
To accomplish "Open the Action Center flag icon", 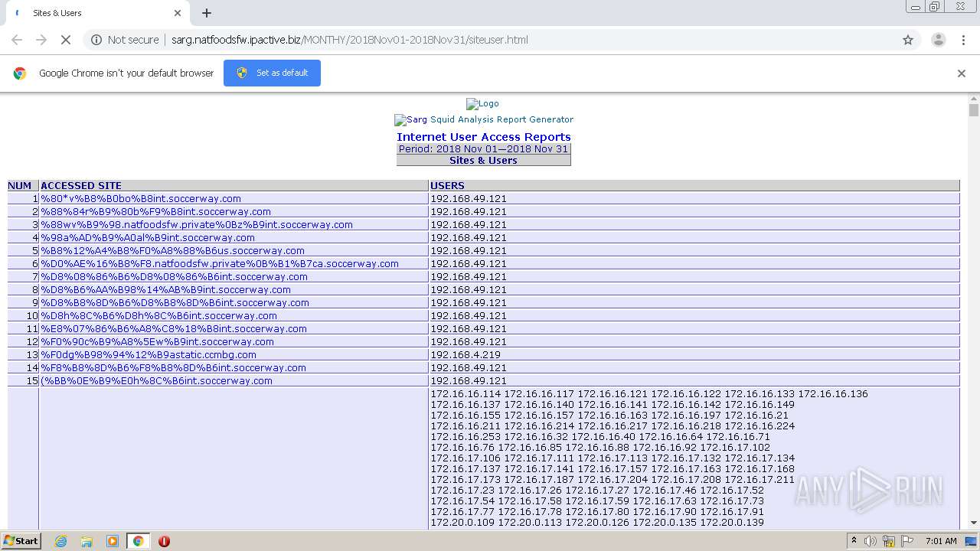I will (906, 541).
